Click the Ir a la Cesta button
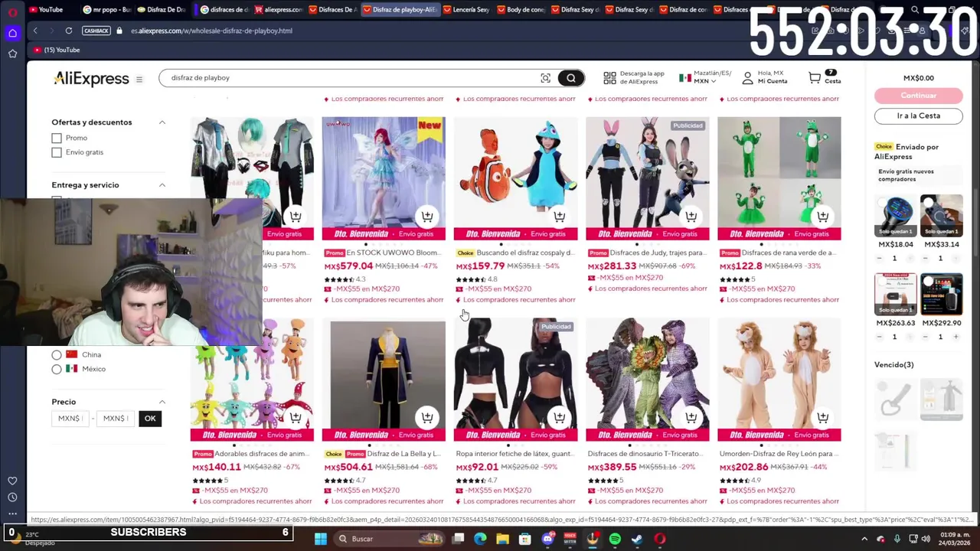 918,116
